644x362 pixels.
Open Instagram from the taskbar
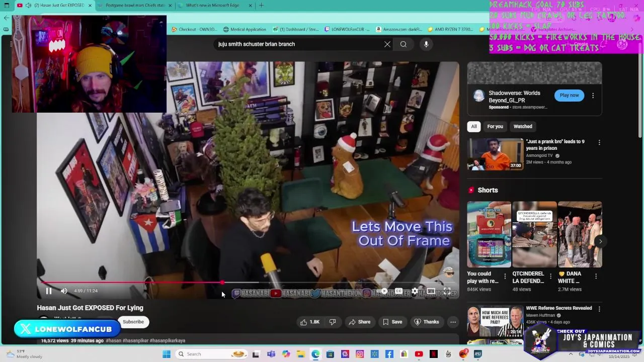pos(360,354)
